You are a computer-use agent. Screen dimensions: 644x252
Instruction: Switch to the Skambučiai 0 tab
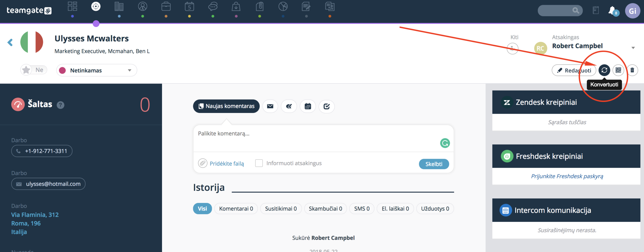tap(325, 209)
